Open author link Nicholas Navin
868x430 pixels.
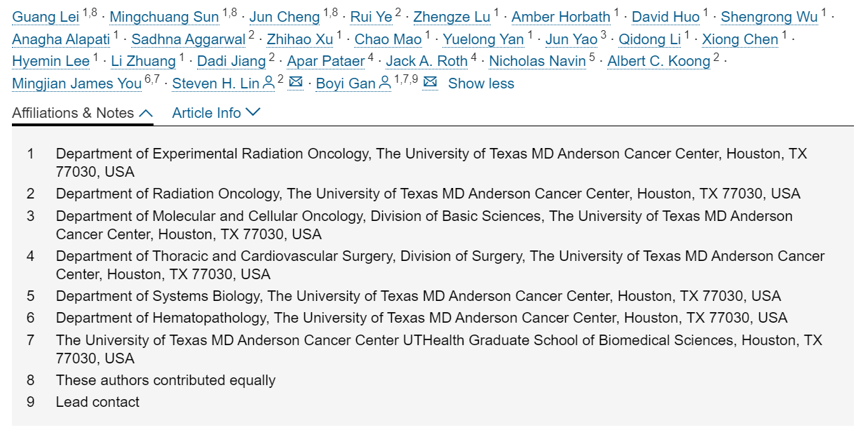[537, 61]
